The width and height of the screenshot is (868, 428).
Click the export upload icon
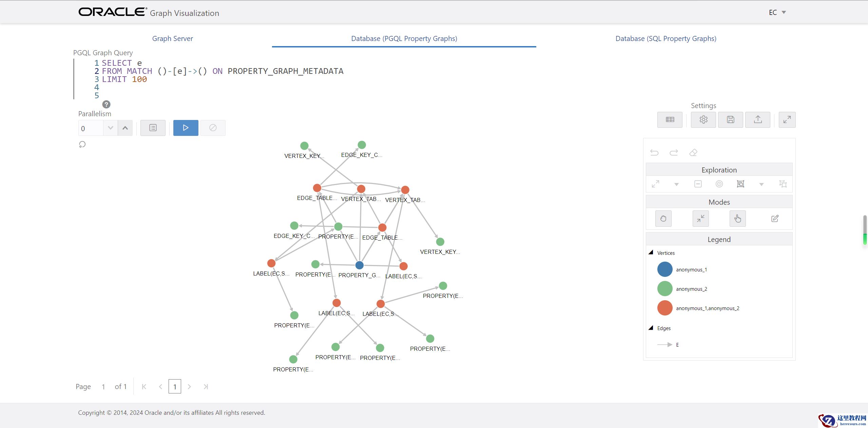[x=757, y=120]
